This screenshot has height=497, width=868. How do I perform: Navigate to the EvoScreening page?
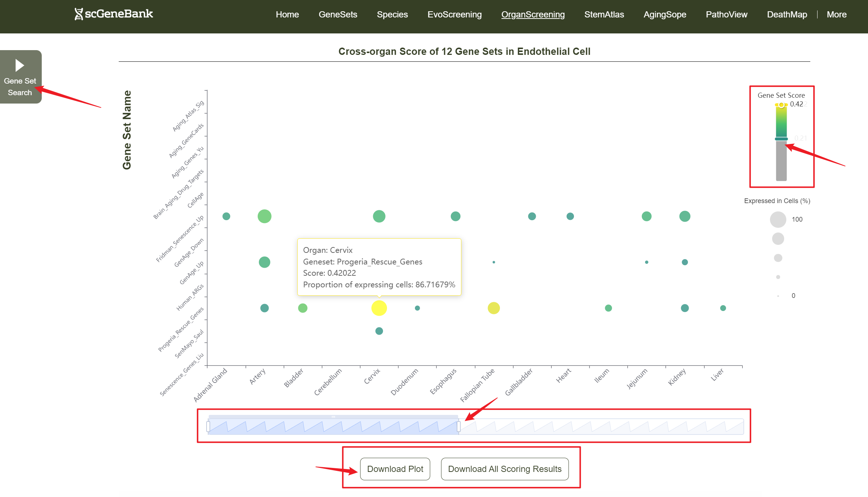point(454,15)
